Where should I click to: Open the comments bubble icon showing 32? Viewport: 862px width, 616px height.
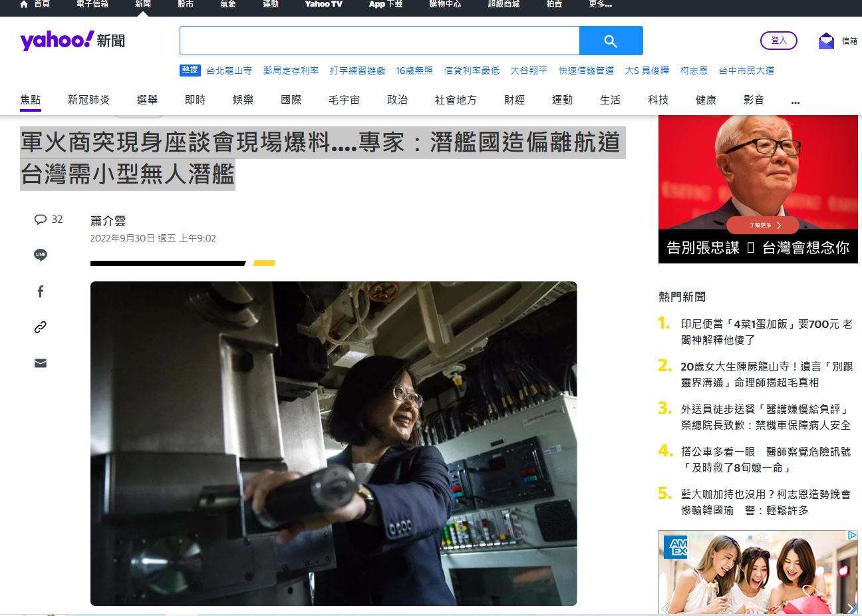coord(41,220)
